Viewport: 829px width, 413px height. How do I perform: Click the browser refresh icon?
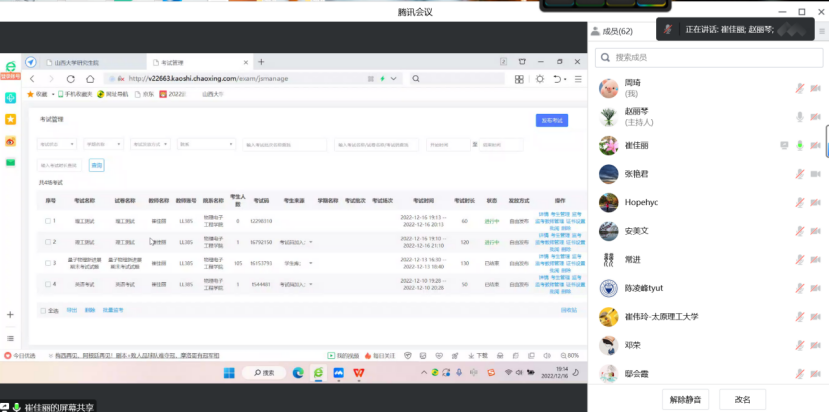[x=71, y=78]
